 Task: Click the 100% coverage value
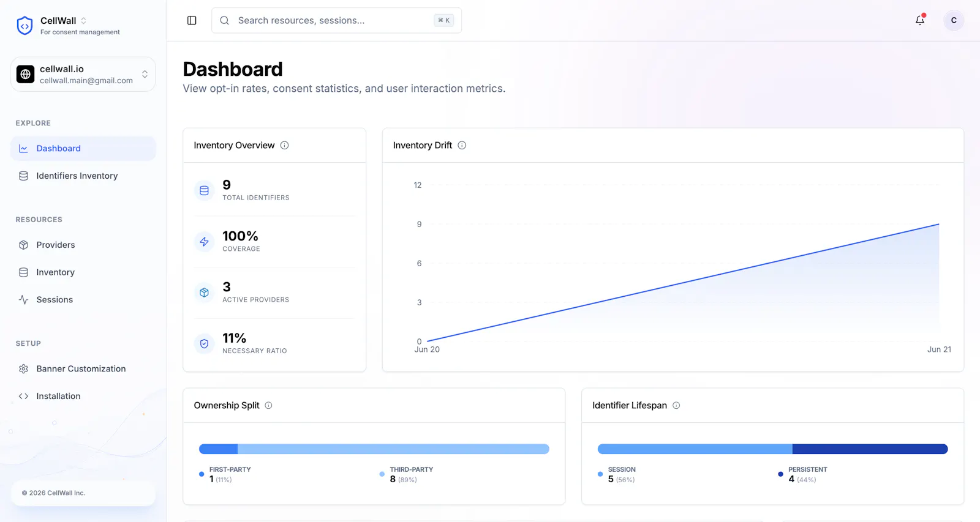pos(240,236)
